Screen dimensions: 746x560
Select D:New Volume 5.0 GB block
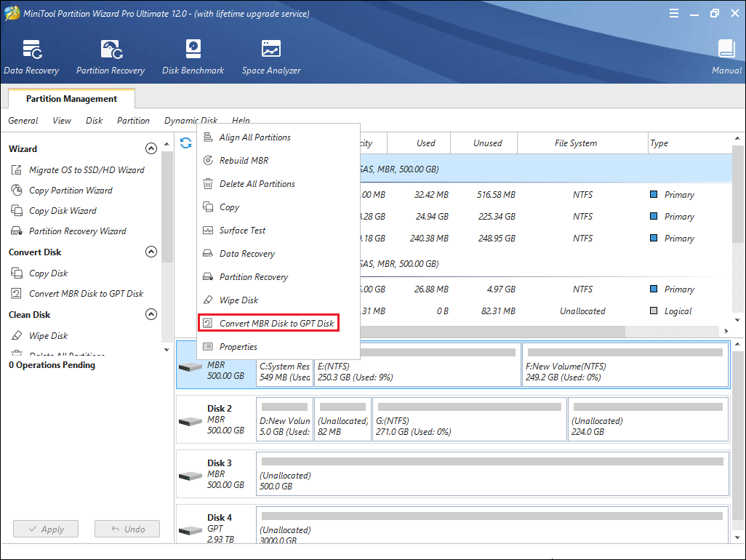coord(284,420)
